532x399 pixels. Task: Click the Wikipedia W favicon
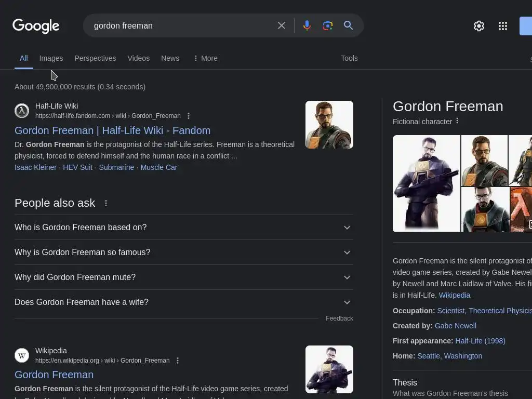22,355
